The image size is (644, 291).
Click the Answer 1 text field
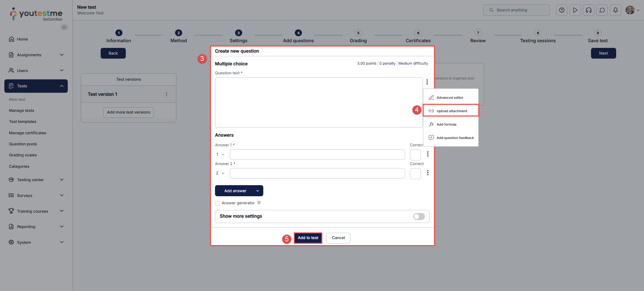317,155
